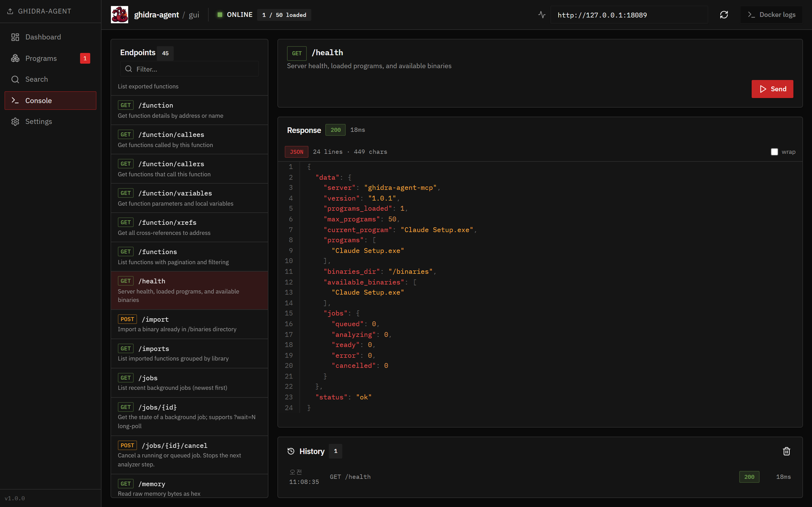The width and height of the screenshot is (812, 507).
Task: Click the Dashboard grid icon
Action: (x=15, y=37)
